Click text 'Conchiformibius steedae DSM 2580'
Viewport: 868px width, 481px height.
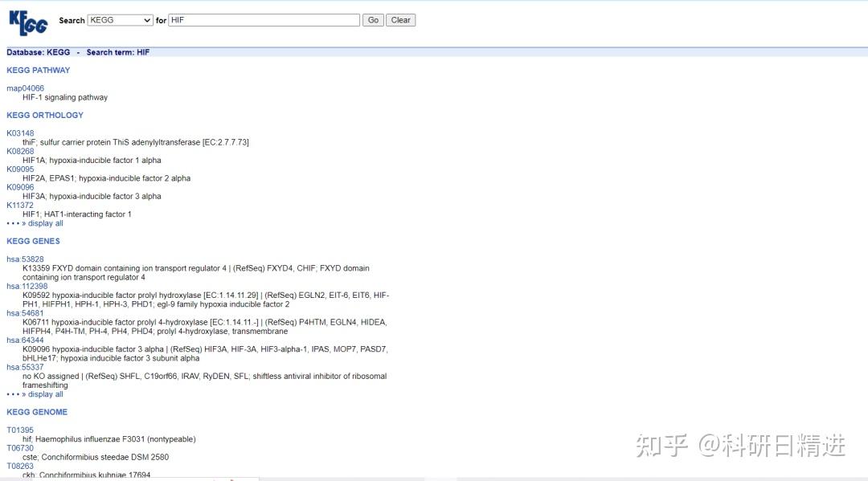(105, 457)
